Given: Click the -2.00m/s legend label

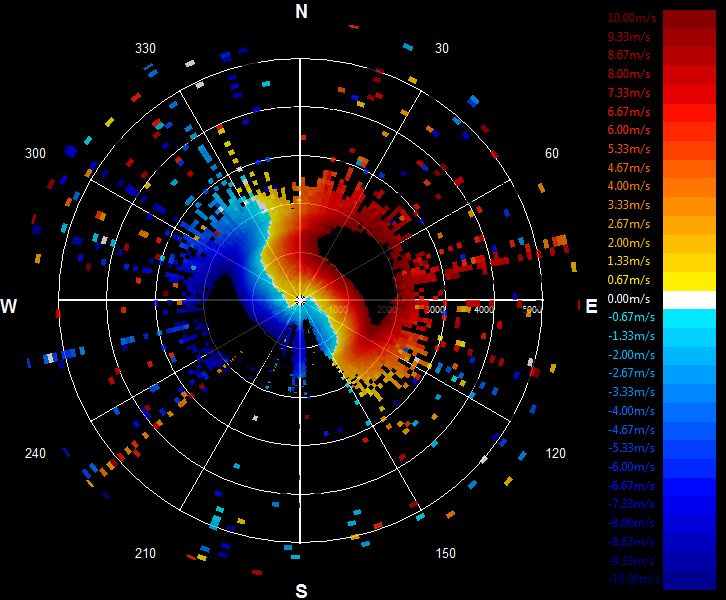Looking at the screenshot, I should tap(631, 355).
